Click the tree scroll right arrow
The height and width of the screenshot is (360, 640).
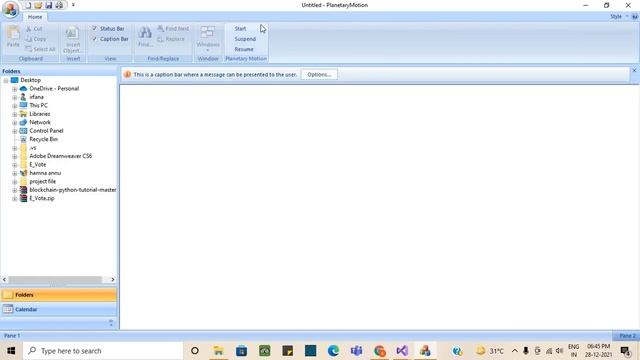pos(113,280)
